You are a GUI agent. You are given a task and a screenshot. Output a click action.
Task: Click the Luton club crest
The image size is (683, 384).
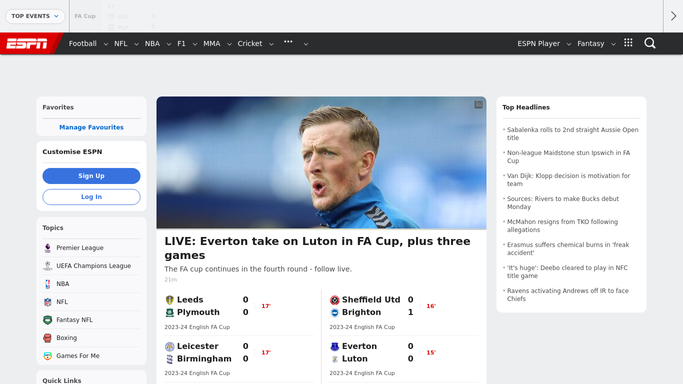click(335, 359)
